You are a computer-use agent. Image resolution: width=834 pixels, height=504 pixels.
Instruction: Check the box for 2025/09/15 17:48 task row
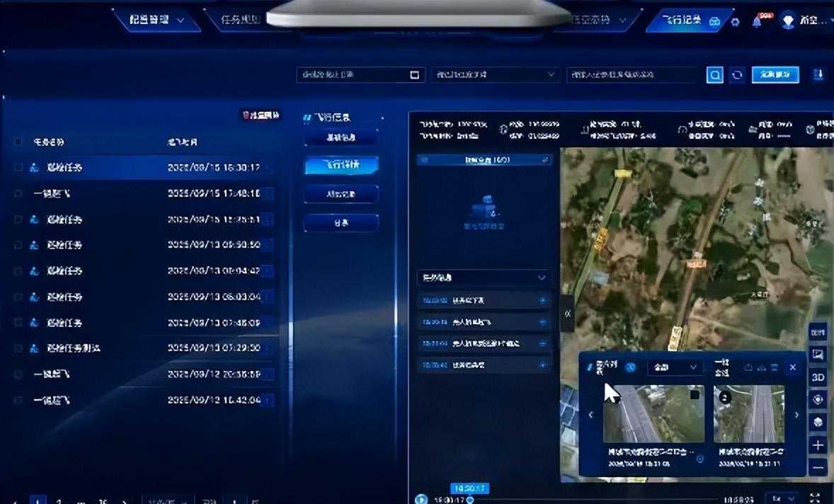pyautogui.click(x=18, y=193)
